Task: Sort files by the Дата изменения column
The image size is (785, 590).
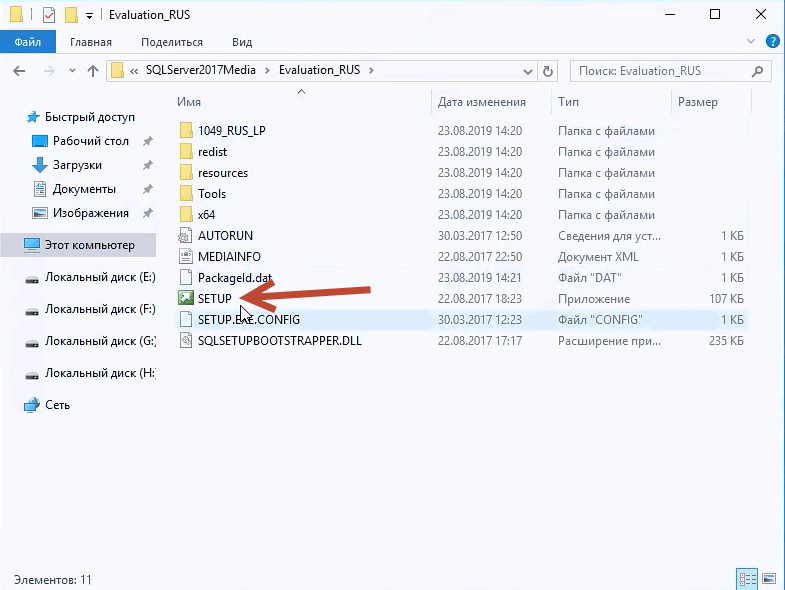Action: (482, 102)
